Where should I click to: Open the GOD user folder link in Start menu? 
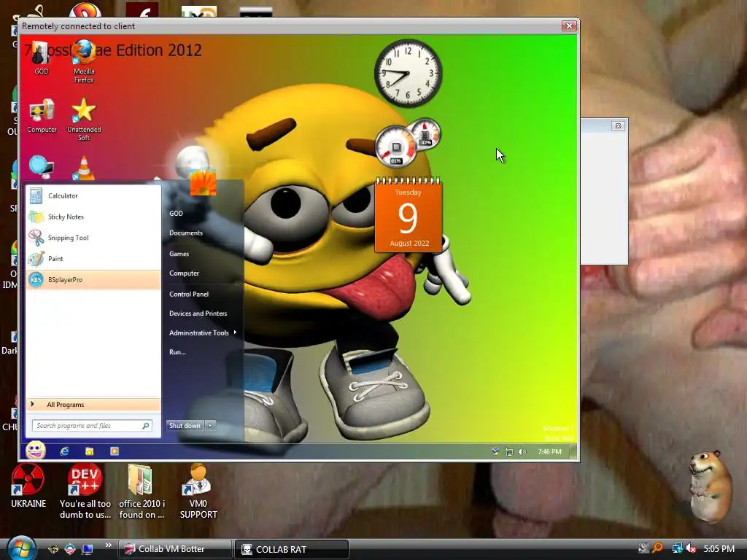pos(176,214)
